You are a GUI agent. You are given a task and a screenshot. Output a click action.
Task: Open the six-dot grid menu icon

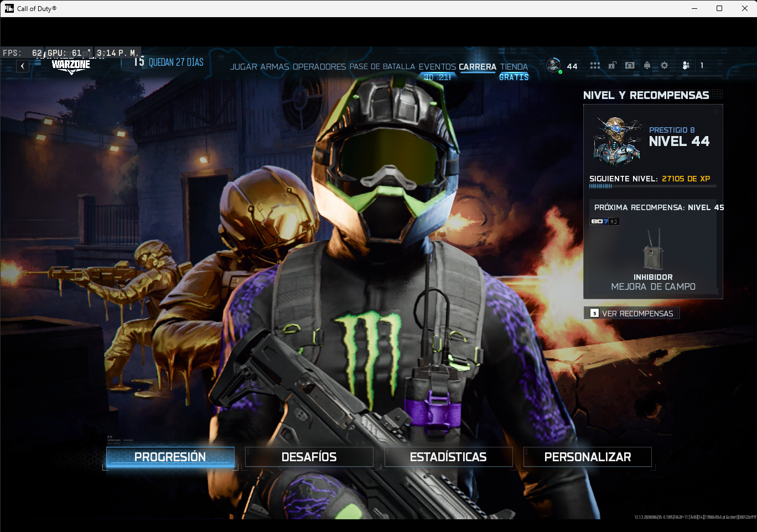tap(595, 66)
